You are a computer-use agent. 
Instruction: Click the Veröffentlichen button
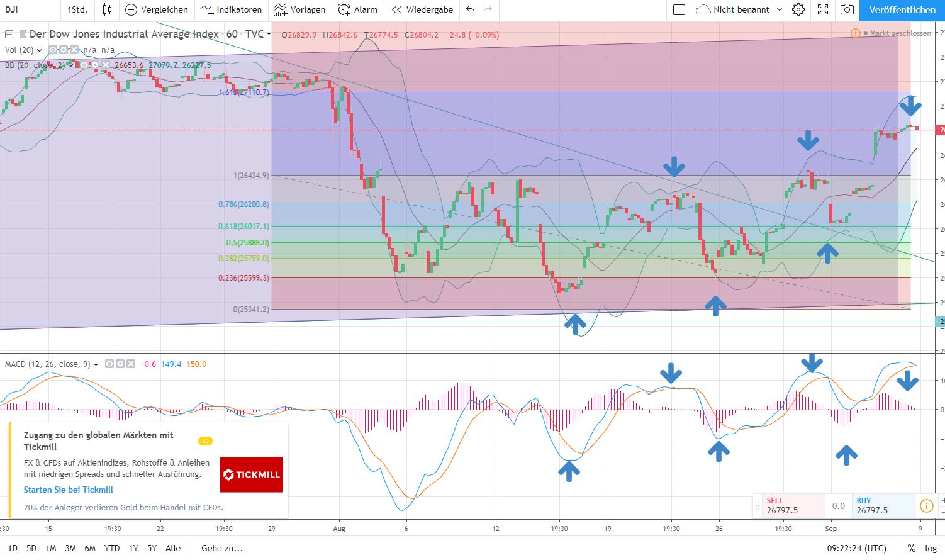[902, 9]
